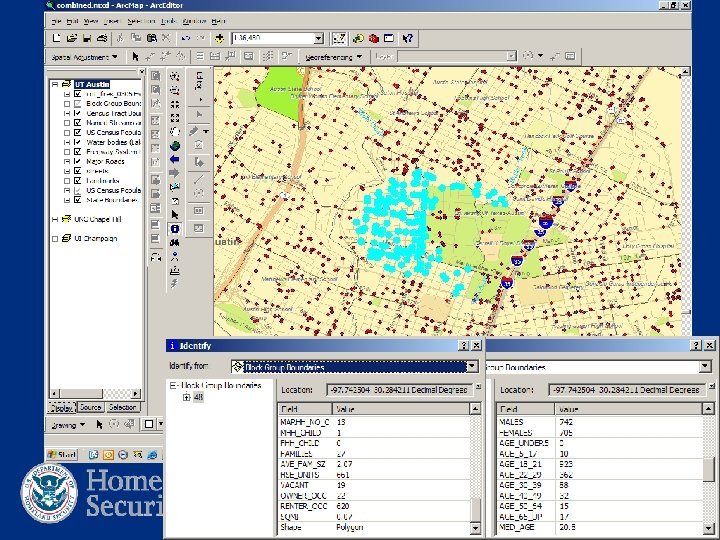Go back to previous extent blue arrow

coord(174,160)
